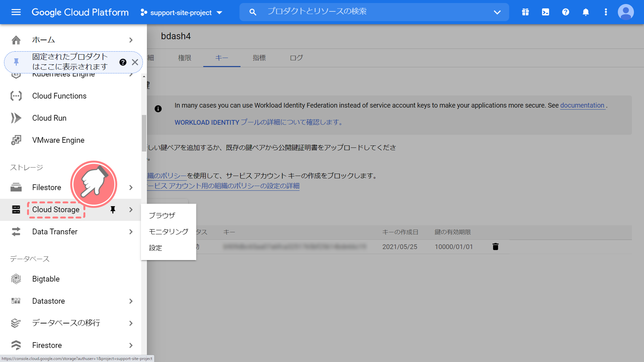
Task: Click the Firestore icon
Action: (x=16, y=345)
